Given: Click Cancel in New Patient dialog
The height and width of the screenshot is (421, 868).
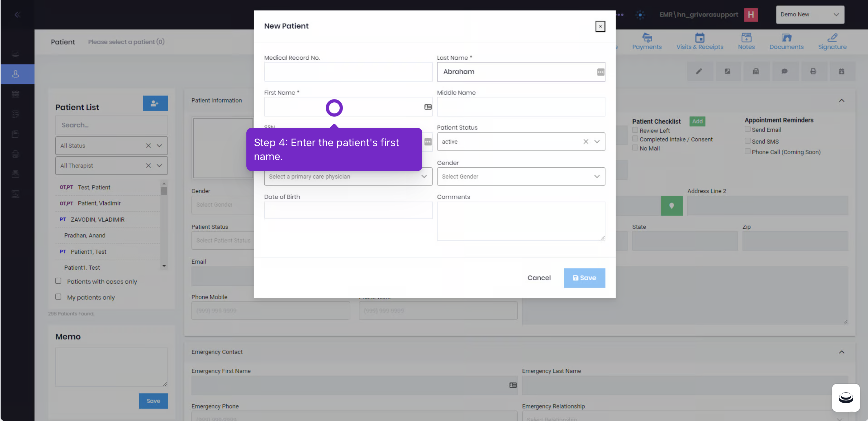Looking at the screenshot, I should pos(539,278).
